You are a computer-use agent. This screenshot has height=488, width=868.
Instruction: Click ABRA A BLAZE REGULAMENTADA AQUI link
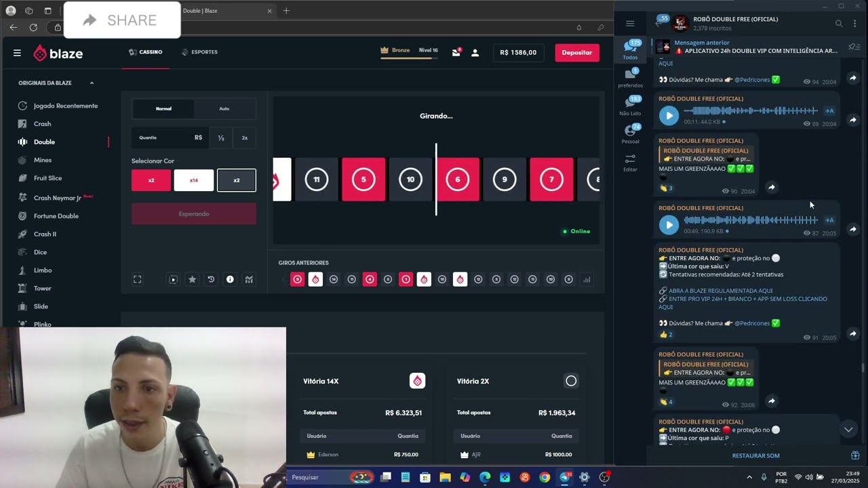[x=721, y=291]
